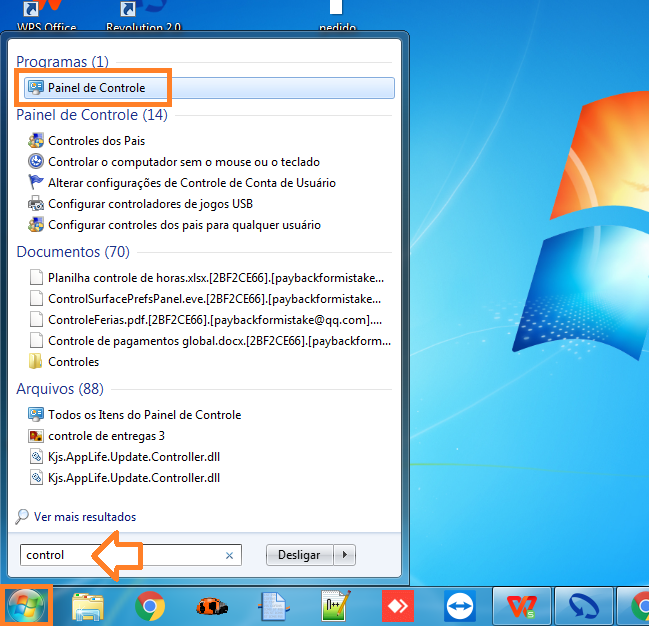Screen dimensions: 649x626
Task: Click magnifier icon beside Ver mais resultados
Action: (x=22, y=517)
